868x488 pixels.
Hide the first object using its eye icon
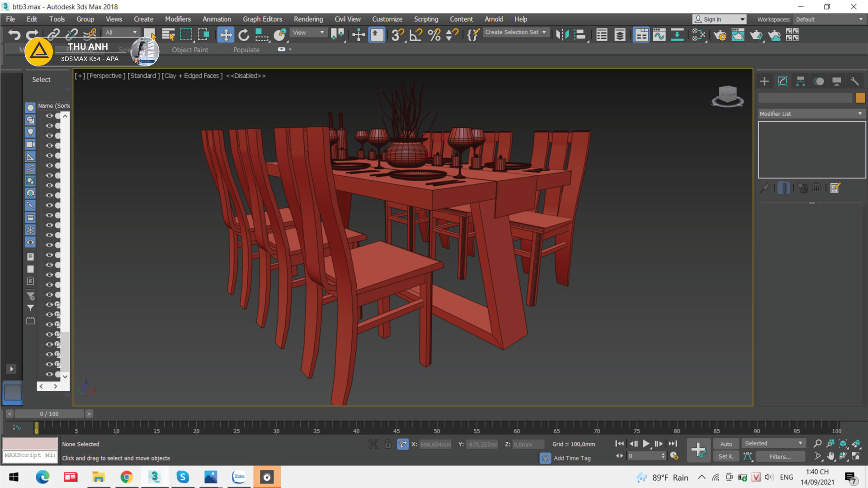[x=49, y=116]
